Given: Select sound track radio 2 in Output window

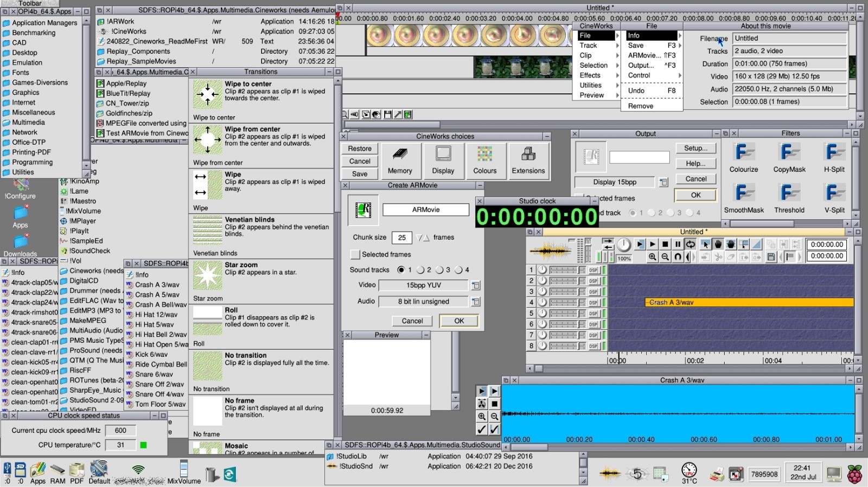Looking at the screenshot, I should [652, 213].
